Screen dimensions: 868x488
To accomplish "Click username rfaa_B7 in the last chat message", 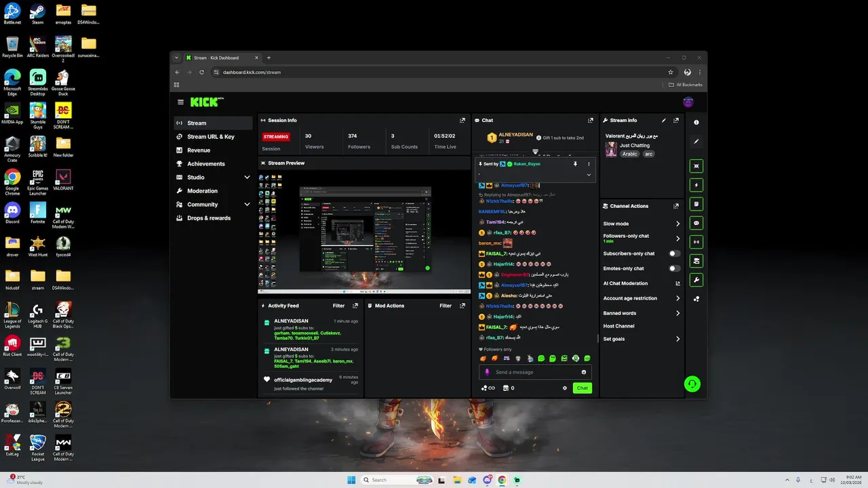I will point(495,338).
